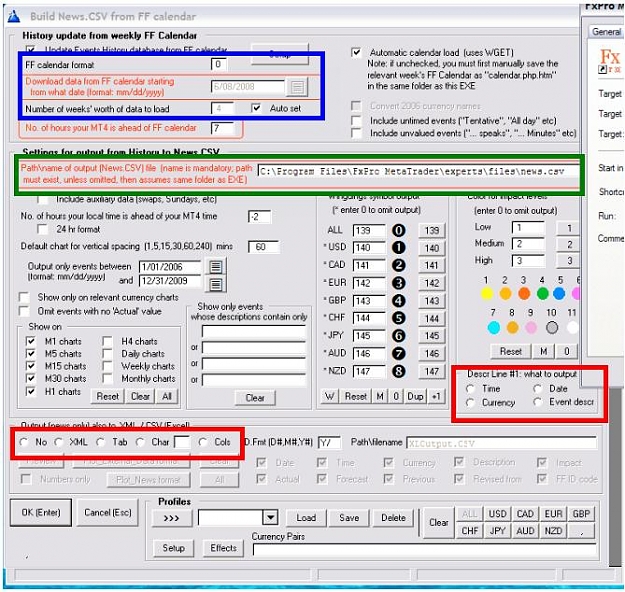The width and height of the screenshot is (625, 592).
Task: Select Event descr radio for Descr Line
Action: coord(538,402)
